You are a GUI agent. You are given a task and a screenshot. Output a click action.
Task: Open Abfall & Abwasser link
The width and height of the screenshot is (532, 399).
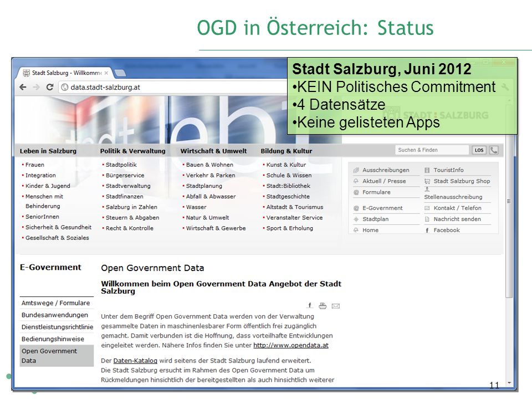coord(211,196)
